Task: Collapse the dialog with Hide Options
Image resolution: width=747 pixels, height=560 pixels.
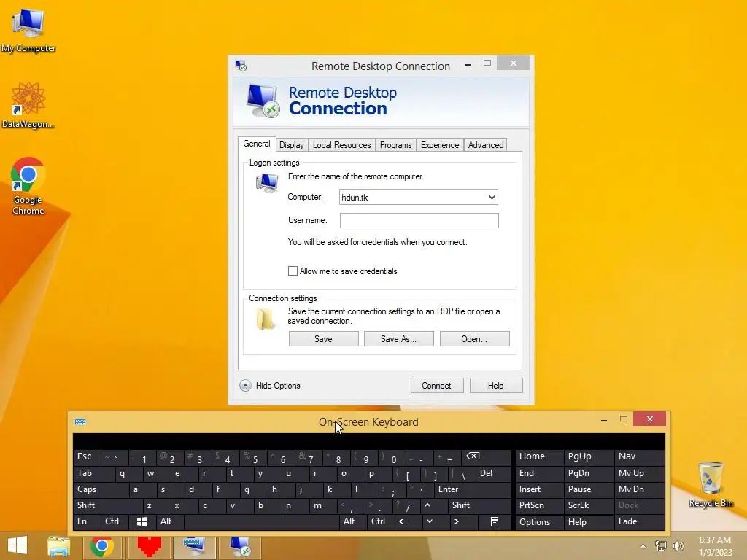Action: point(270,386)
